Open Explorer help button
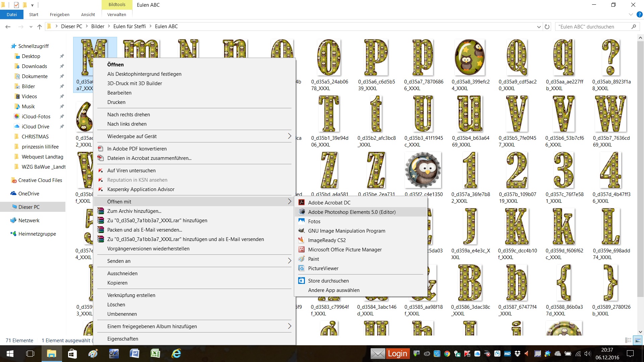 coord(640,14)
